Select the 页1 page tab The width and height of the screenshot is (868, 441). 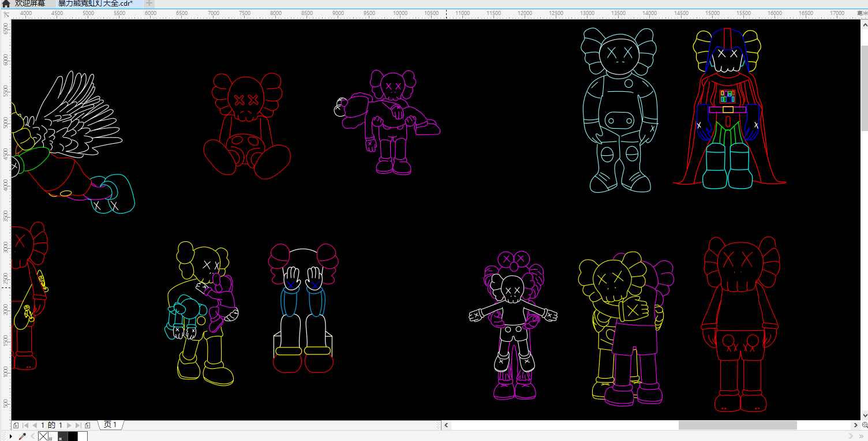click(x=111, y=425)
